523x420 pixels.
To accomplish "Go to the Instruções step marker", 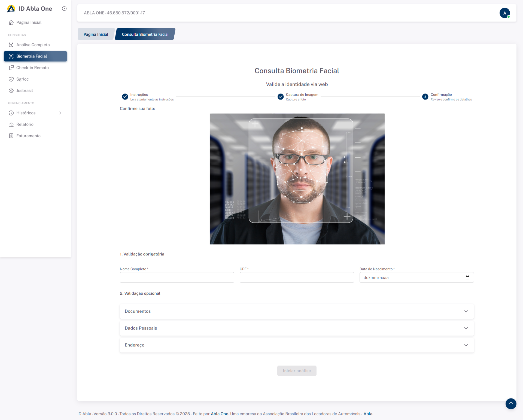I will tap(125, 97).
